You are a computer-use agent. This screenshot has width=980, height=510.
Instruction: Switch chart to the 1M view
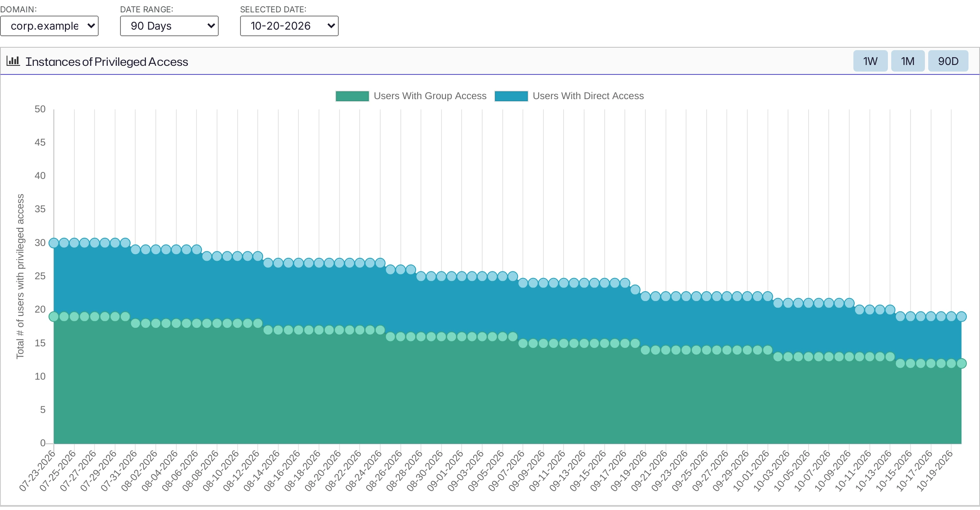pyautogui.click(x=908, y=61)
